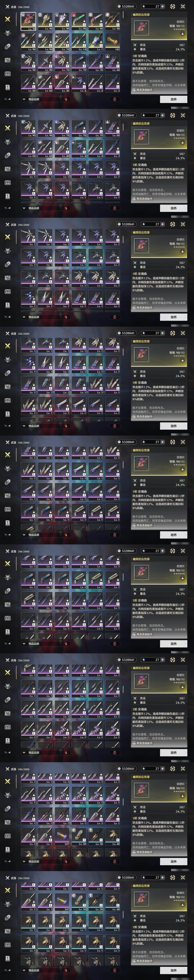Open the weapons category in the topmost sidebar
The width and height of the screenshot is (194, 980).
tap(7, 19)
